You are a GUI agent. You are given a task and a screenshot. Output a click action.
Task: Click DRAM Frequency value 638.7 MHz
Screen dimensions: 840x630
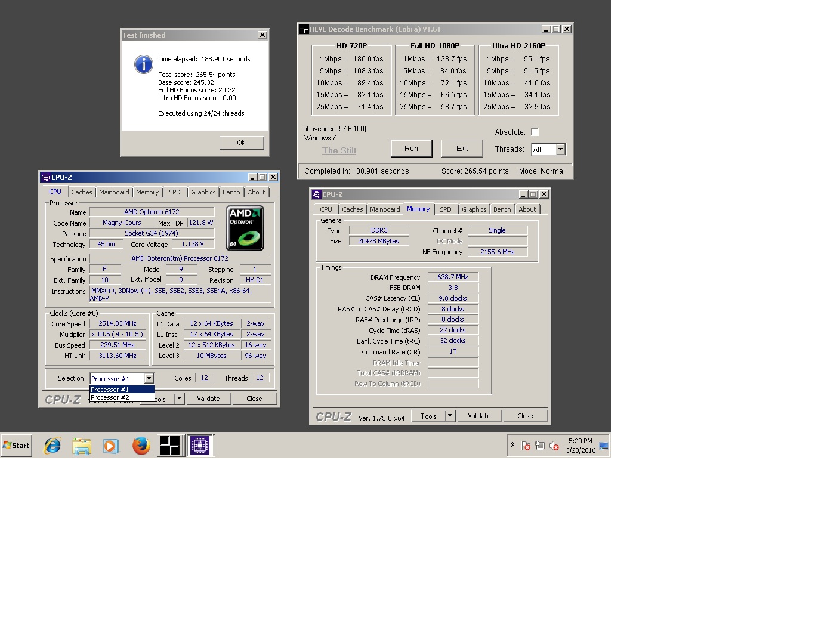pyautogui.click(x=453, y=277)
